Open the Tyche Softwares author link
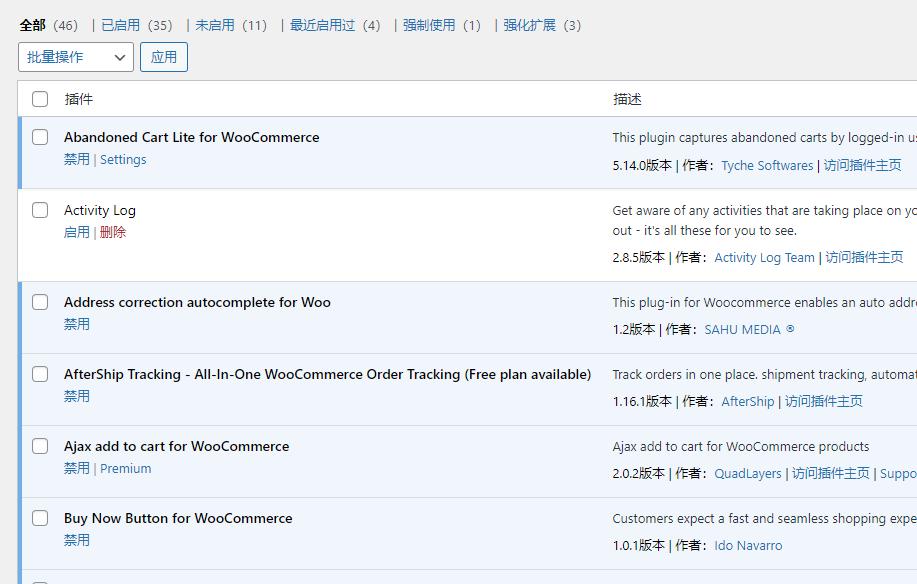Viewport: 917px width, 584px height. pyautogui.click(x=767, y=165)
